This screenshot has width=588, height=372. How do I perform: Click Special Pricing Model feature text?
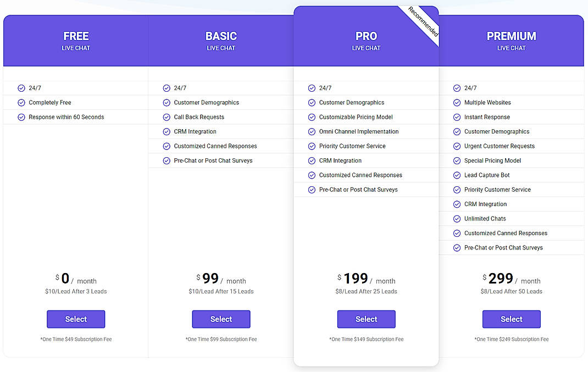click(x=492, y=160)
